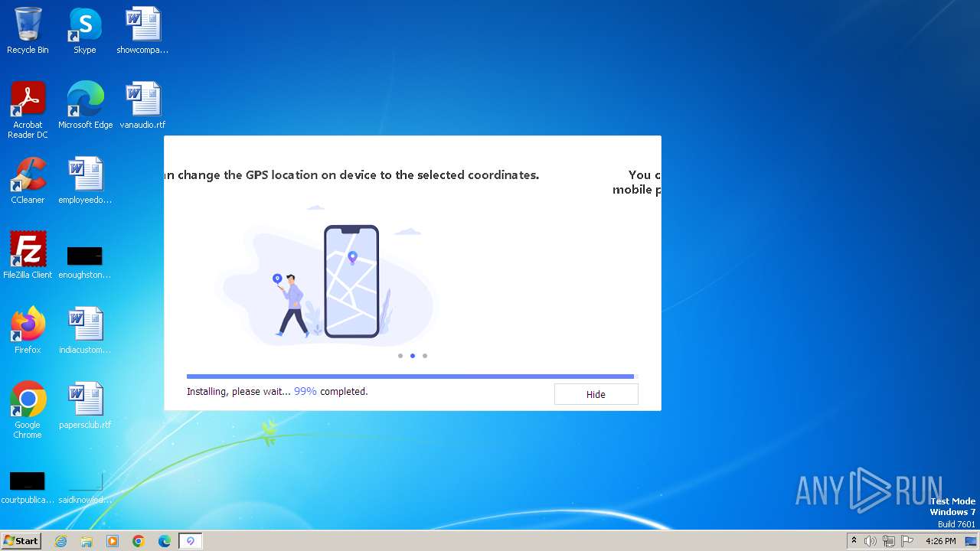Open the Recycle Bin desktop icon
980x551 pixels.
point(28,31)
